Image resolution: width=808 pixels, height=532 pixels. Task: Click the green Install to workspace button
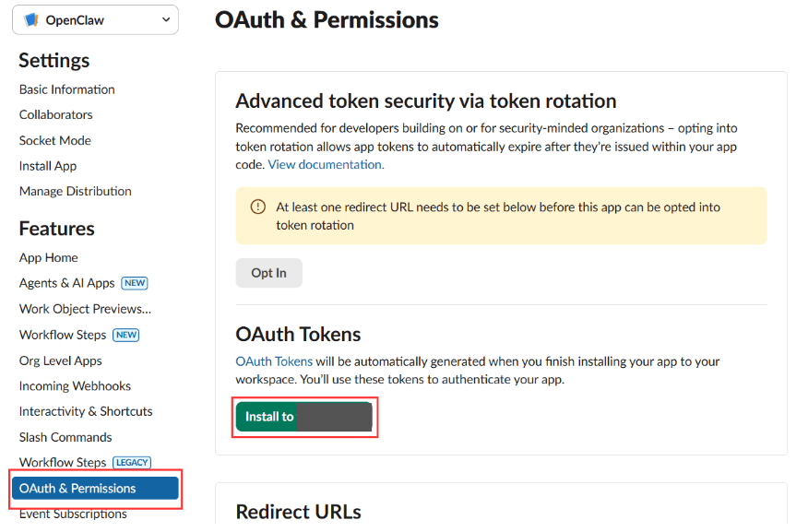[303, 417]
